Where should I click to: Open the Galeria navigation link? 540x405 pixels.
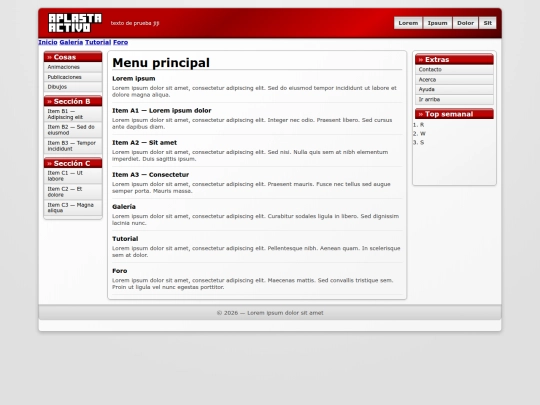[71, 42]
